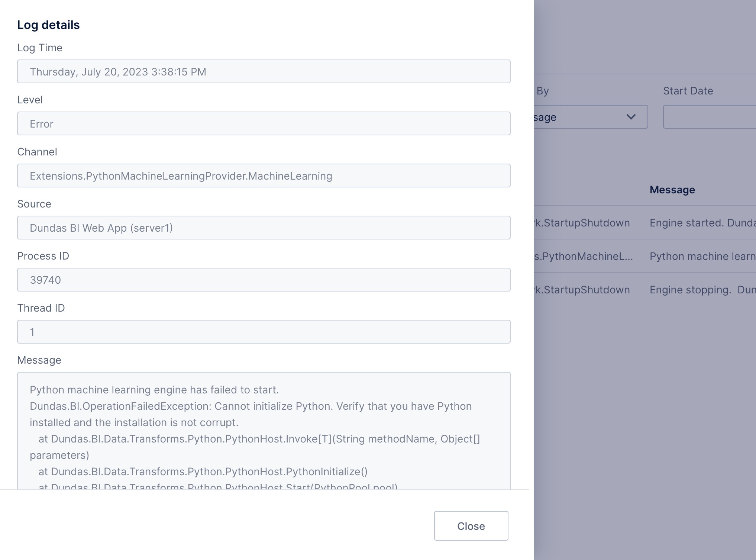The width and height of the screenshot is (756, 560).
Task: Click the Thread ID field
Action: (x=263, y=332)
